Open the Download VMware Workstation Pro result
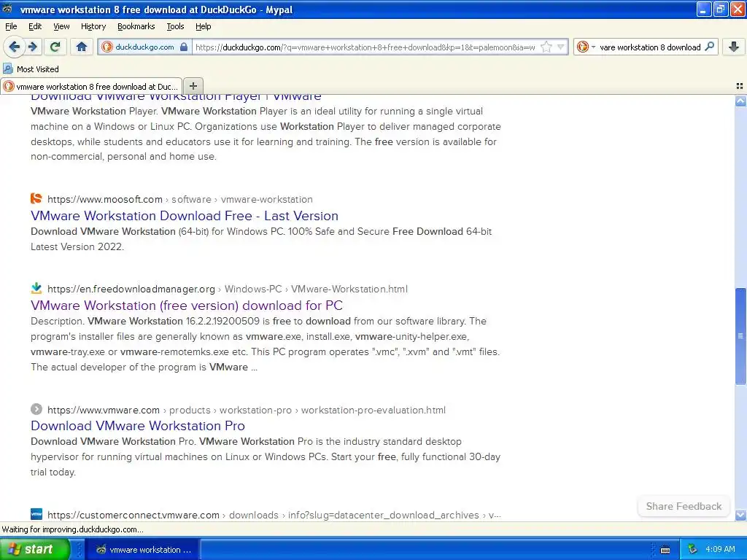Viewport: 747px width, 560px height. tap(138, 426)
